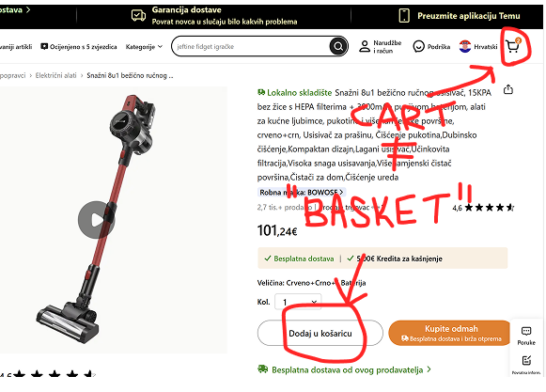
Task: Open the Poruke messages icon
Action: pyautogui.click(x=526, y=331)
